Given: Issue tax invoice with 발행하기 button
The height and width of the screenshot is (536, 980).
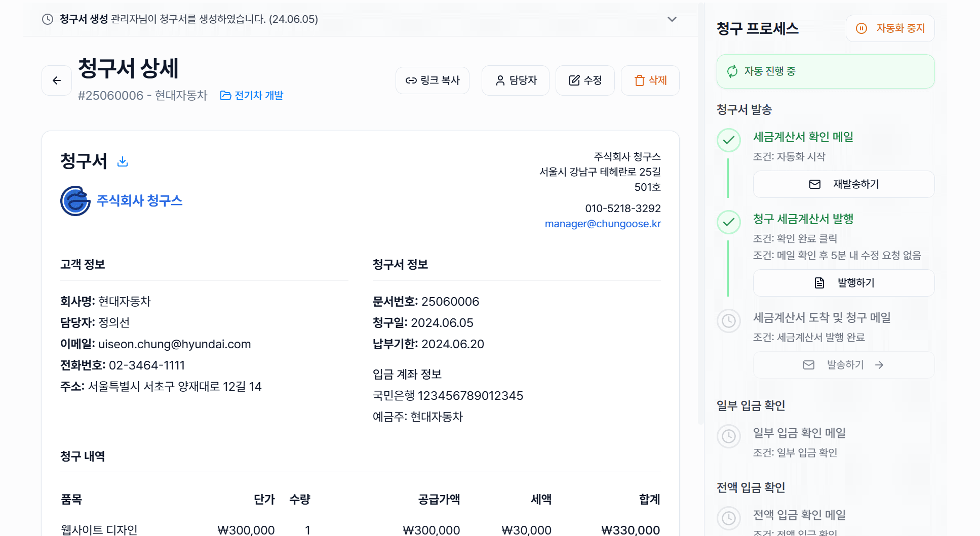Looking at the screenshot, I should (x=844, y=283).
